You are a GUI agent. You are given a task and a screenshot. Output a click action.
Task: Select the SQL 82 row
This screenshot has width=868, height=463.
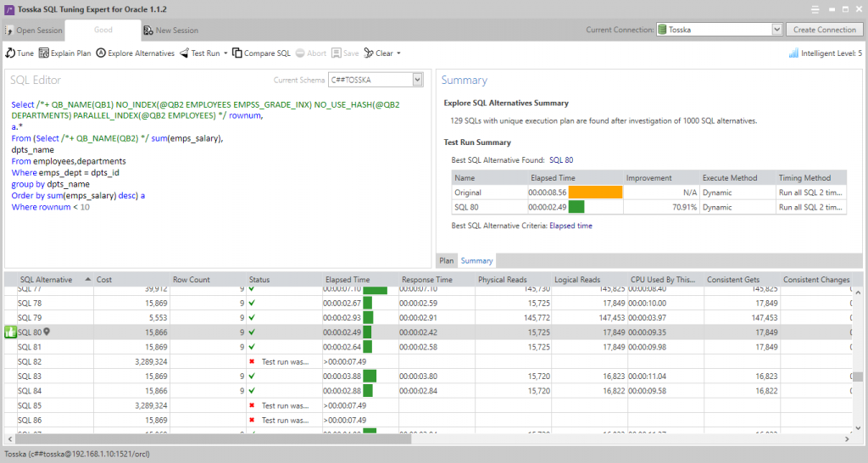click(427, 361)
